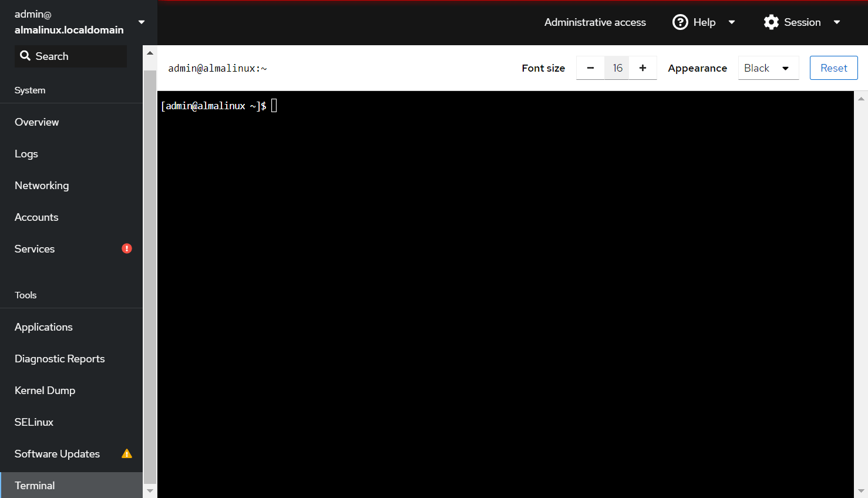This screenshot has width=868, height=498.
Task: Go to the SELinux page
Action: pos(71,422)
